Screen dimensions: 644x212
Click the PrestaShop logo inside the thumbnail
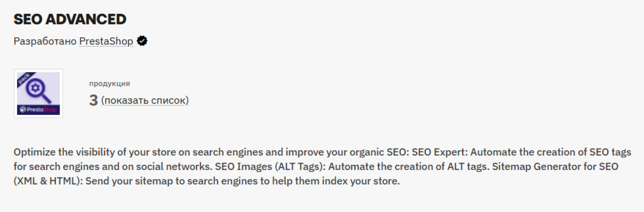38,110
